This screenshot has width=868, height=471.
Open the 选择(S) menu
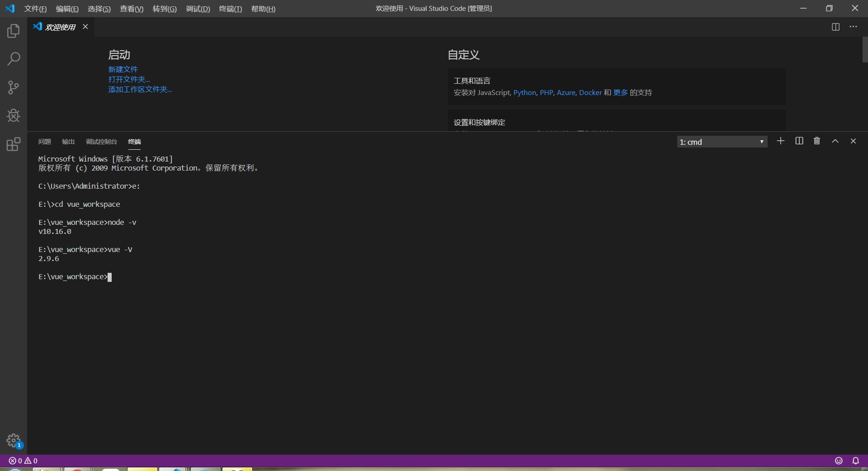click(99, 9)
